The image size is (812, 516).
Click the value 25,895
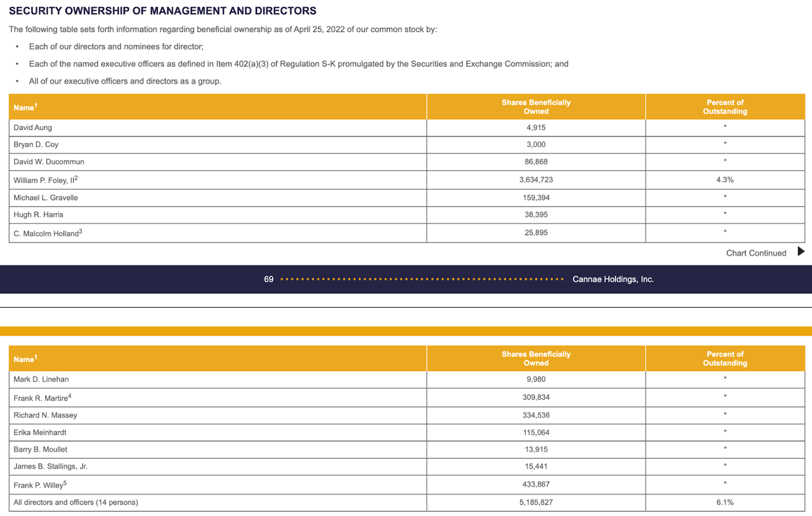(536, 233)
